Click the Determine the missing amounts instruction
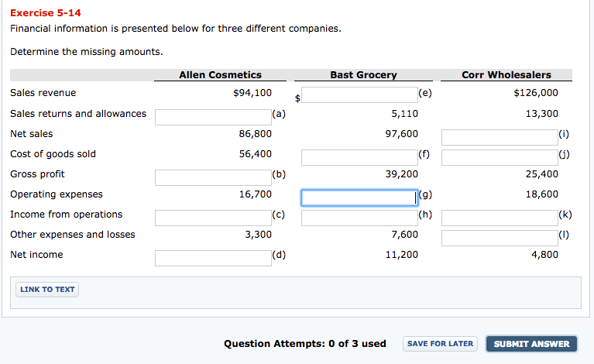 pos(87,52)
